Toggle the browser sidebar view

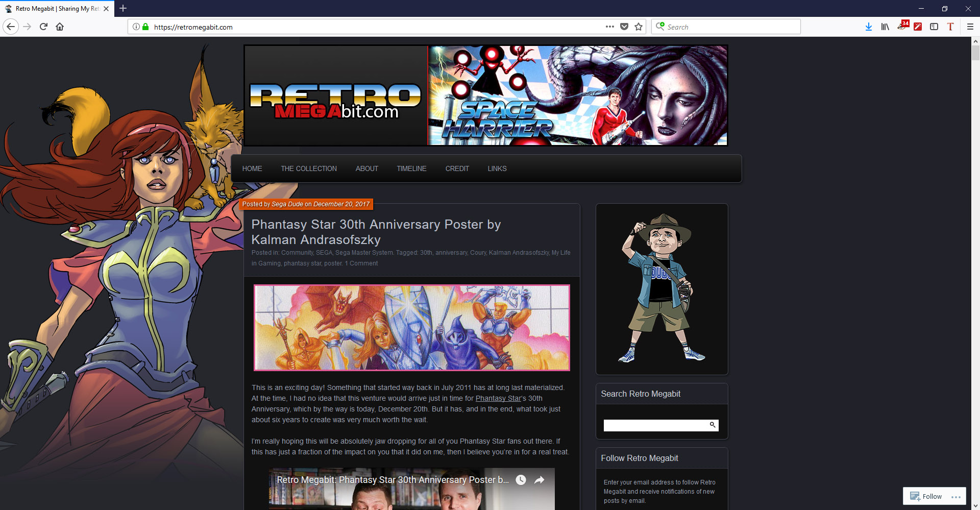coord(934,27)
